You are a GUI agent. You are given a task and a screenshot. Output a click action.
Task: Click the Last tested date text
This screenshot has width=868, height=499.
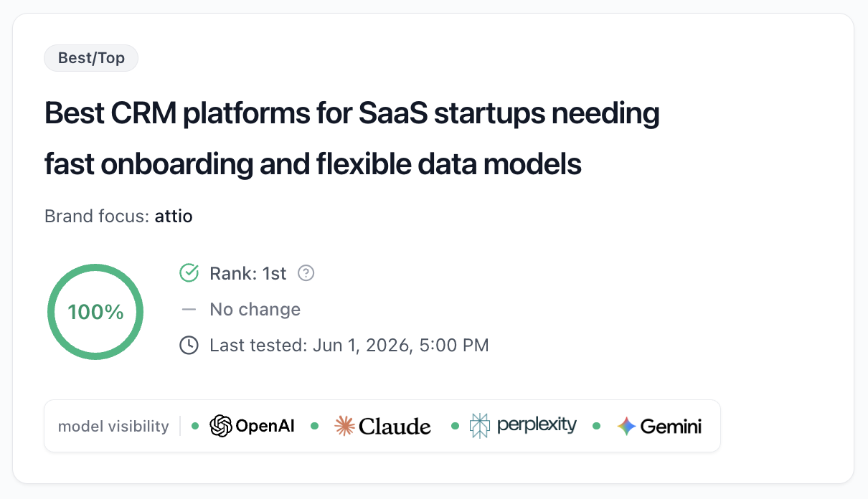(x=349, y=345)
